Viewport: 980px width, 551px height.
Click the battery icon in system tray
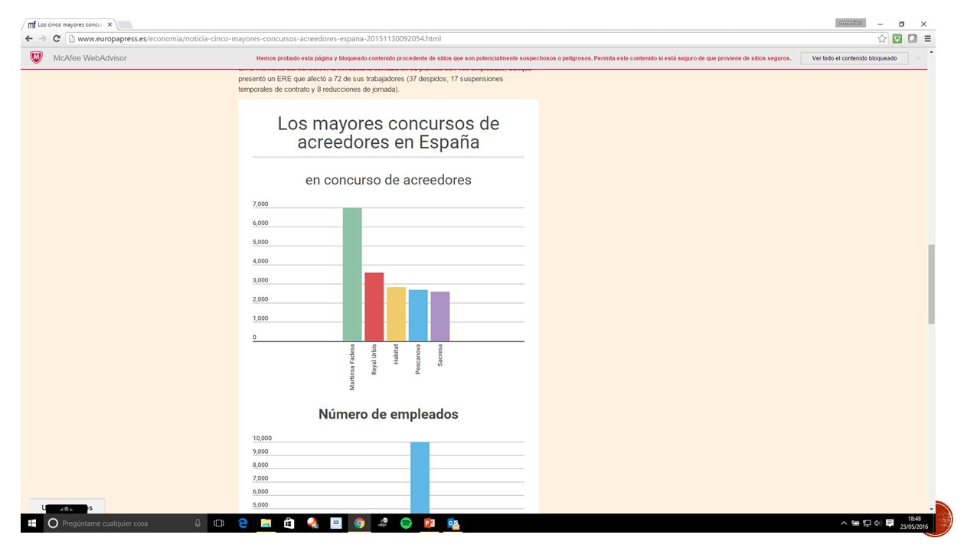click(855, 523)
